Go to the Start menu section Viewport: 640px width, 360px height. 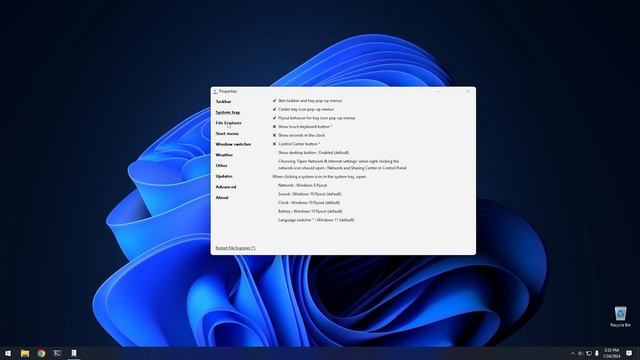pyautogui.click(x=227, y=133)
